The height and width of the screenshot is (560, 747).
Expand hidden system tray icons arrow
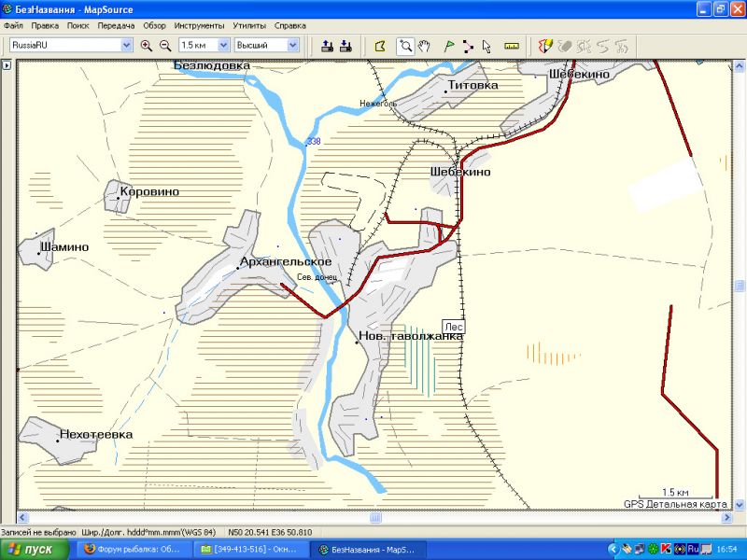613,550
